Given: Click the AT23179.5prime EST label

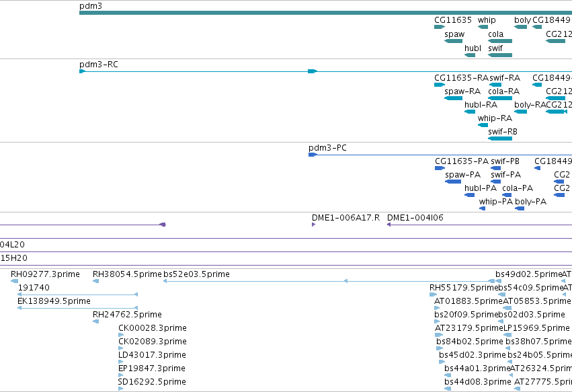Looking at the screenshot, I should pos(469,328).
